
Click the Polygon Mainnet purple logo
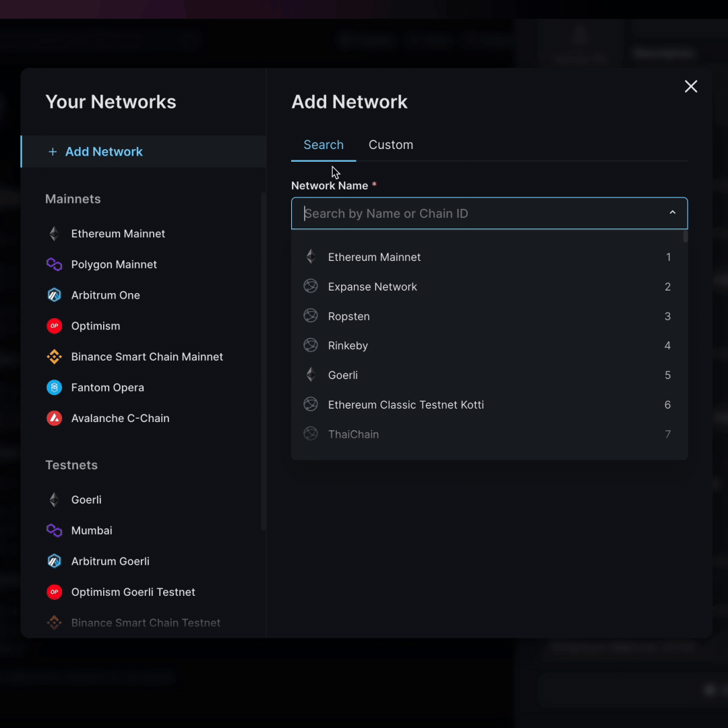(55, 264)
